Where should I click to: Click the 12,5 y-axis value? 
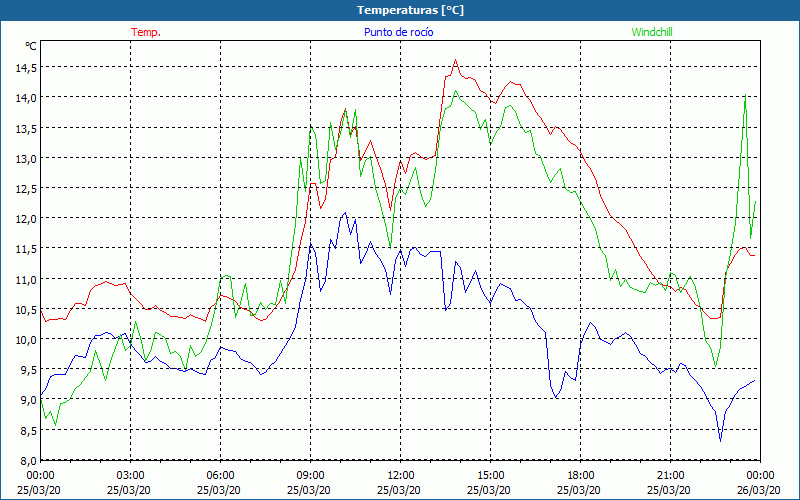[x=26, y=188]
